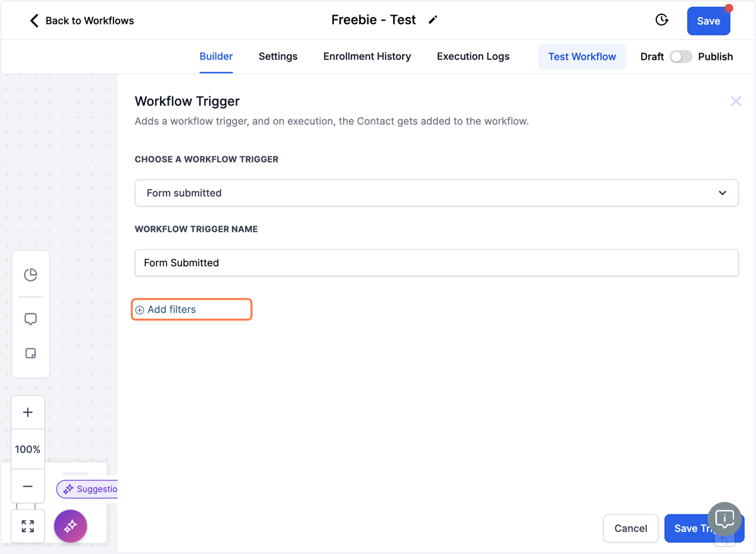756x554 pixels.
Task: Expand the Form submitted trigger dropdown
Action: [437, 193]
